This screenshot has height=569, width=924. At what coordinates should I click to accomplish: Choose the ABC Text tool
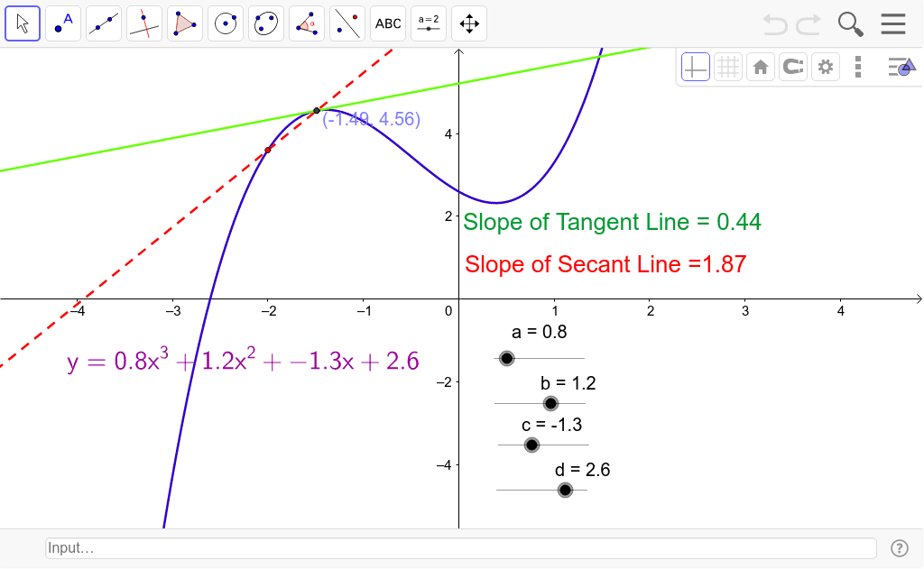coord(388,23)
